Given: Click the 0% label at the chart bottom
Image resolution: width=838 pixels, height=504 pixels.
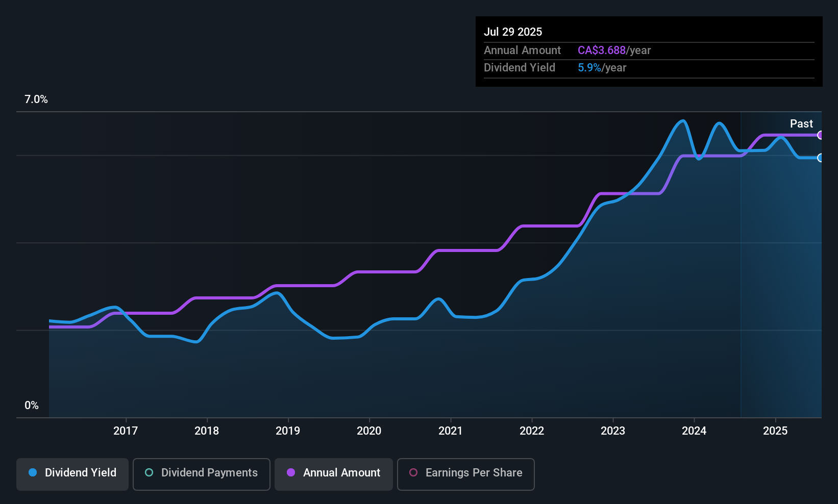Looking at the screenshot, I should pyautogui.click(x=31, y=405).
